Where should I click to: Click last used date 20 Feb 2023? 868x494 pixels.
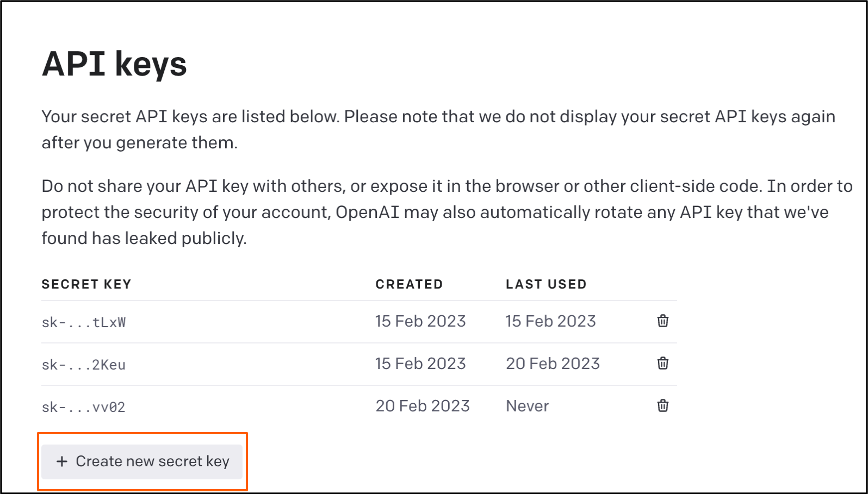click(x=553, y=364)
